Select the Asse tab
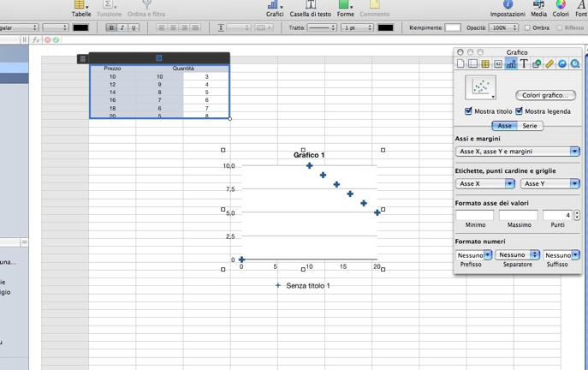The width and height of the screenshot is (588, 370). tap(504, 126)
